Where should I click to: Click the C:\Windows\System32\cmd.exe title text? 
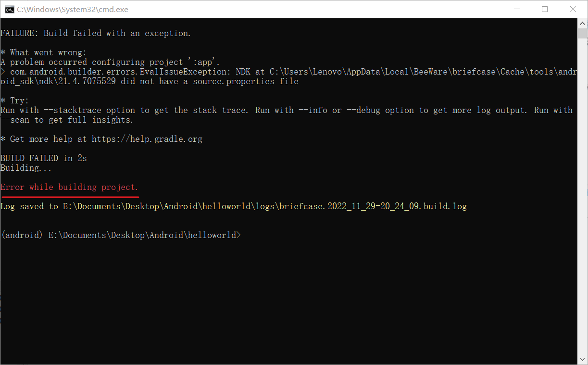click(x=73, y=9)
